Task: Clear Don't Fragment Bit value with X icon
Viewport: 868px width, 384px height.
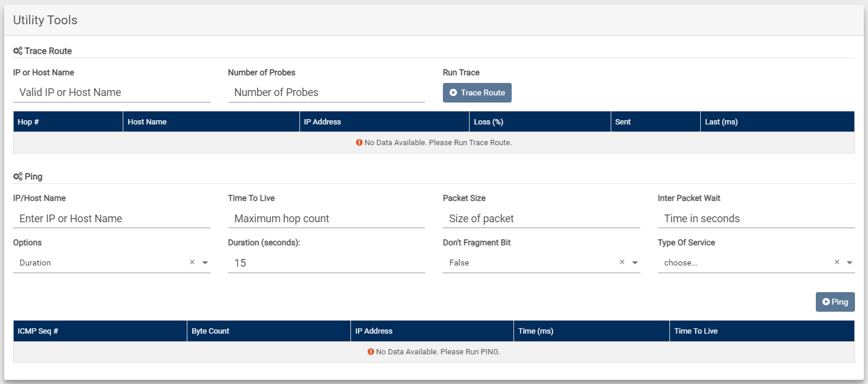Action: (x=622, y=262)
